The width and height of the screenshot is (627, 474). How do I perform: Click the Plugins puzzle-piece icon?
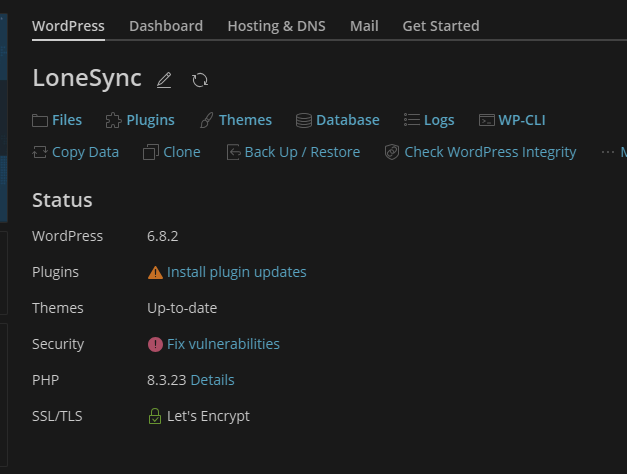tap(114, 120)
